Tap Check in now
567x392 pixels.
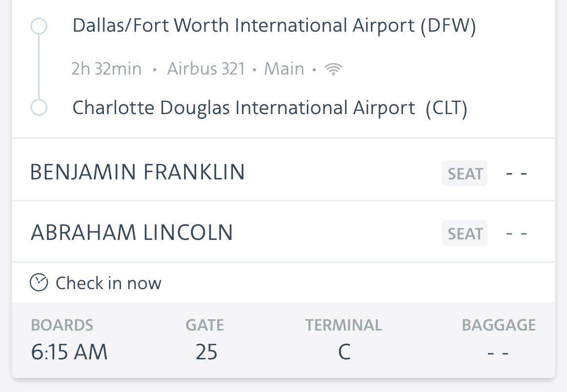108,283
